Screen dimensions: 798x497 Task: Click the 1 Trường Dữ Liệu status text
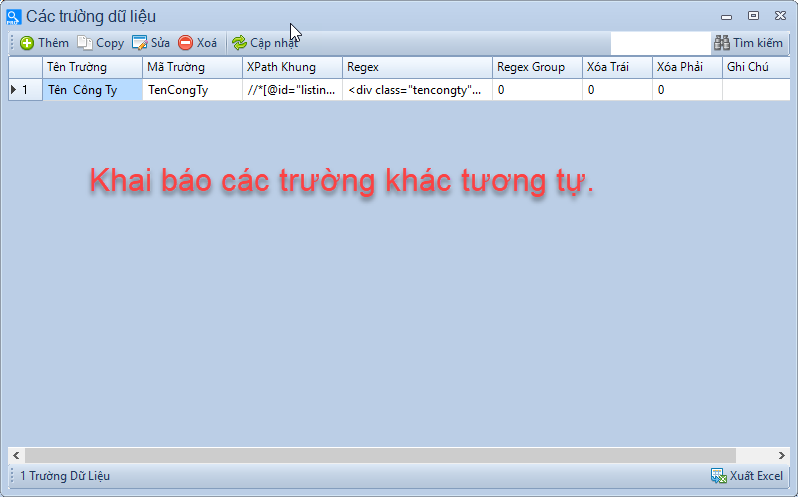(x=65, y=476)
